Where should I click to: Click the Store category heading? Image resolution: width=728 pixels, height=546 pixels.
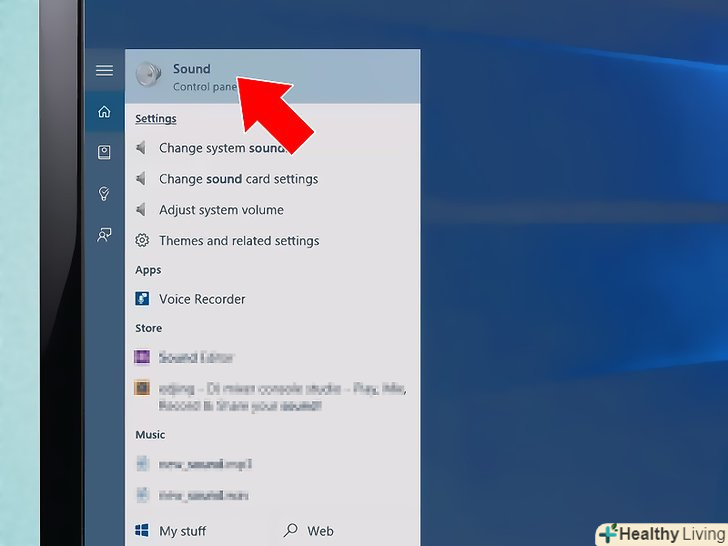pyautogui.click(x=149, y=328)
